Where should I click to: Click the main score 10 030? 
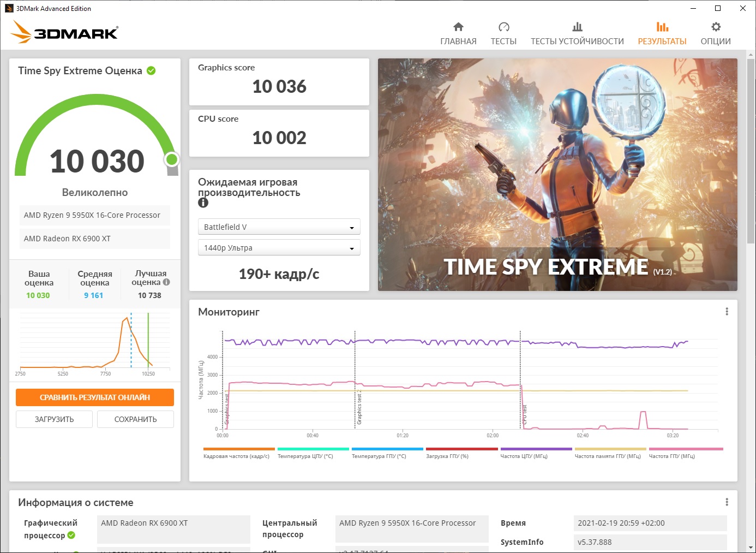pos(97,162)
